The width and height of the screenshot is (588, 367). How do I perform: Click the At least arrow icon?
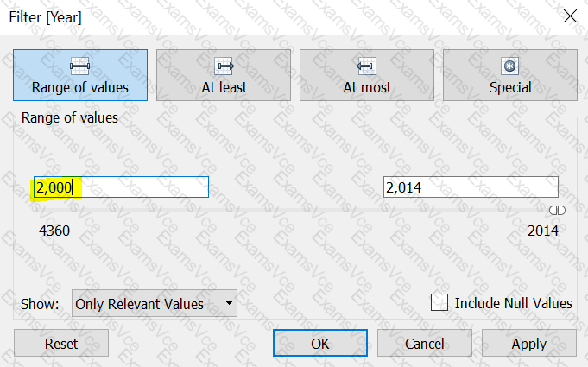[224, 66]
